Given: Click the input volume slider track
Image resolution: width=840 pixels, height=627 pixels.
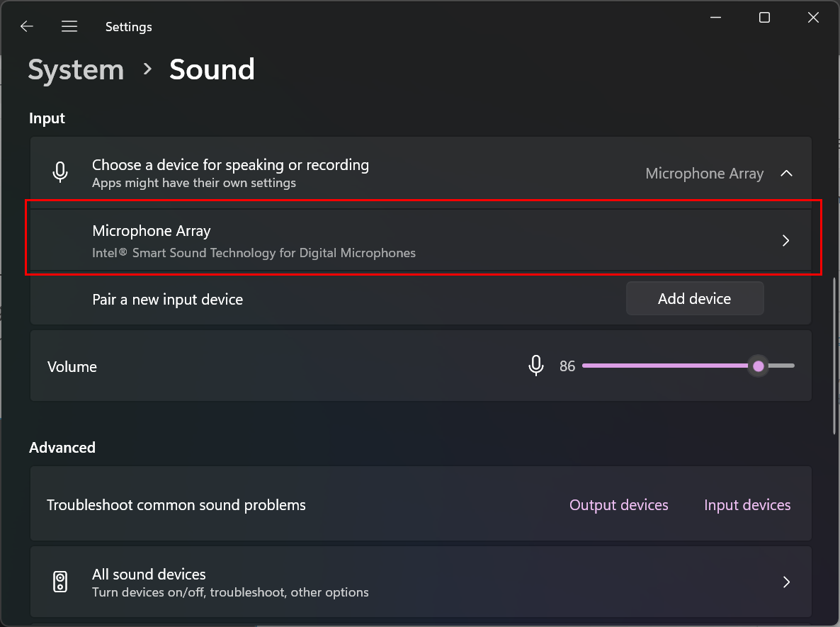Looking at the screenshot, I should click(666, 366).
